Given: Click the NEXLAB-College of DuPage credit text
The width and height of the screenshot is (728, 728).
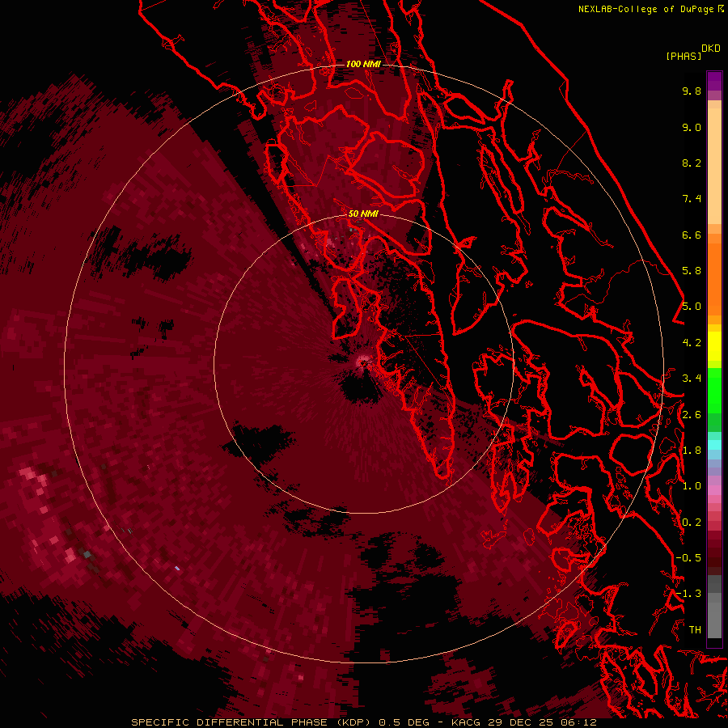Looking at the screenshot, I should [x=647, y=9].
